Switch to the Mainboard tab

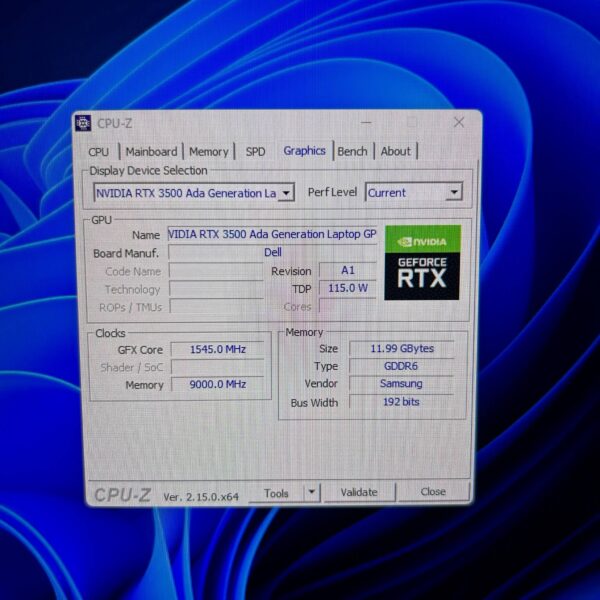tap(152, 152)
